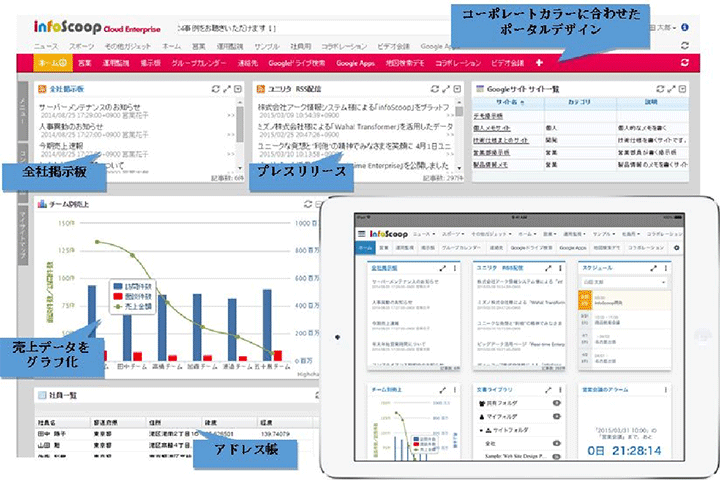Open the tablet ユニリタ RSS配信 card options
The image size is (720, 480).
coord(560,268)
